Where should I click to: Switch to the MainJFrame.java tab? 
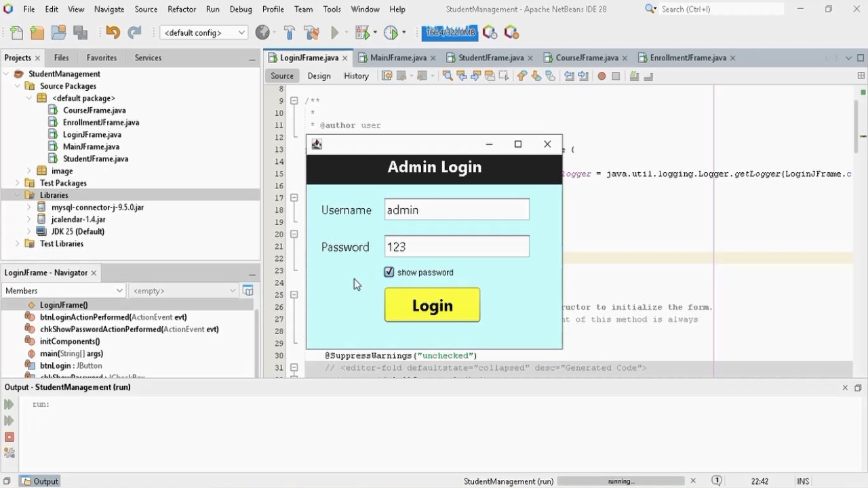click(397, 58)
